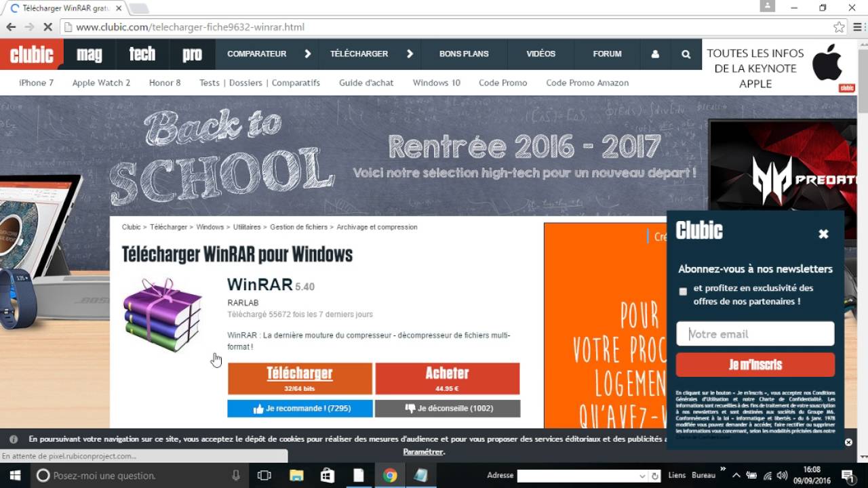Viewport: 868px width, 488px height.
Task: Click the Gestion de fichiers breadcrumb
Action: 298,227
